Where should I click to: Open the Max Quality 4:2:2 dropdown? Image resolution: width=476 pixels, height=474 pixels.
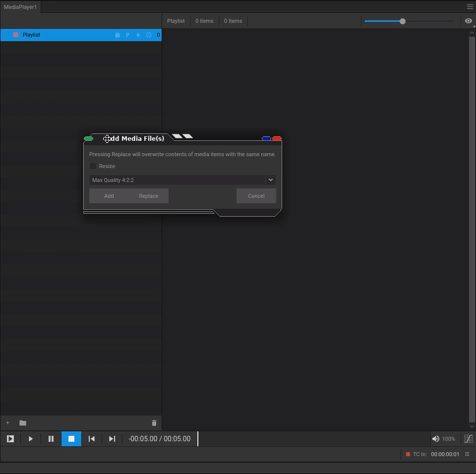(182, 180)
